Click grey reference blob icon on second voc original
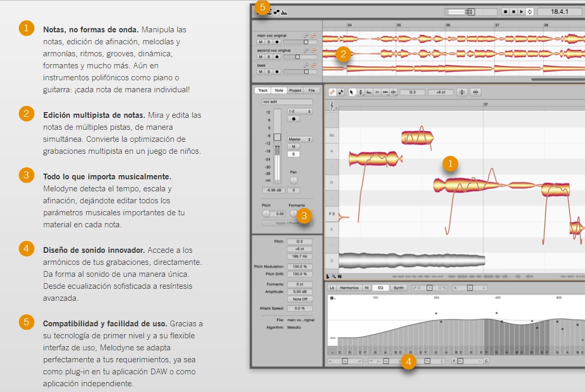The image size is (585, 392). coord(306,51)
